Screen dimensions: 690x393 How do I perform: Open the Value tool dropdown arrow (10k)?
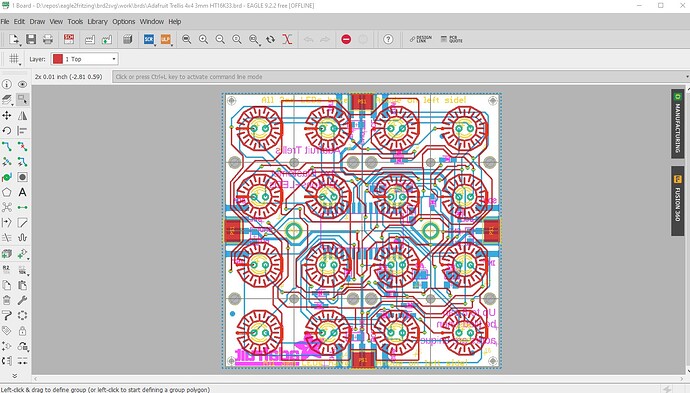click(28, 275)
